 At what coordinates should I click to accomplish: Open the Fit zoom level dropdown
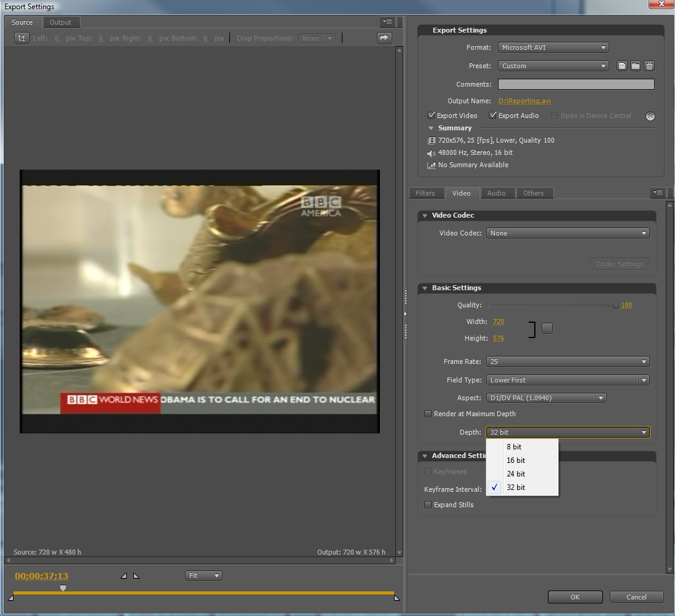point(203,575)
